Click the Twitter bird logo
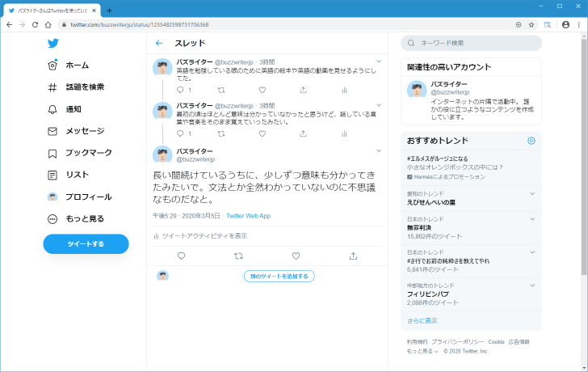This screenshot has height=372, width=588. point(52,43)
